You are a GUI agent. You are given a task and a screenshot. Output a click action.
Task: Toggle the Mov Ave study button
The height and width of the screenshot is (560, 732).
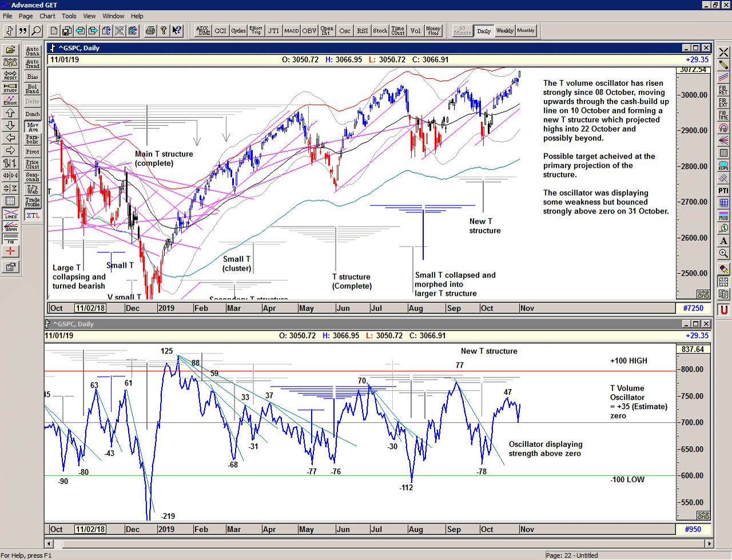pyautogui.click(x=33, y=127)
